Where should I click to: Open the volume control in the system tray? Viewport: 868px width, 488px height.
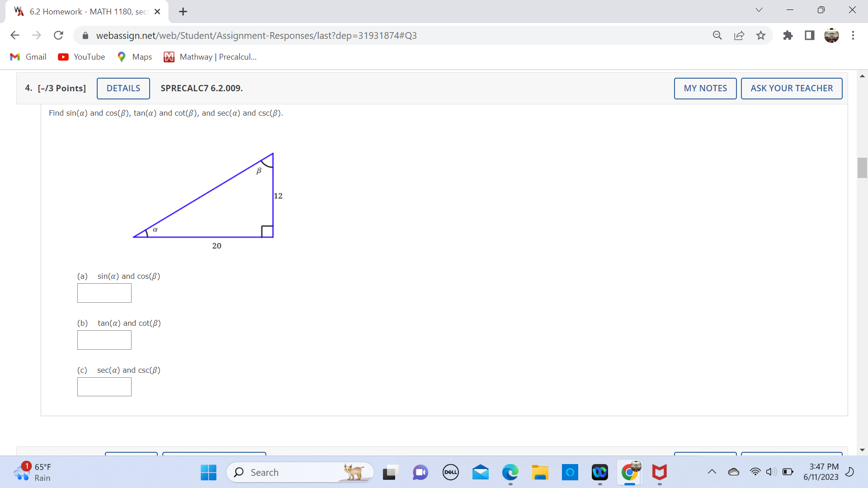pos(771,472)
